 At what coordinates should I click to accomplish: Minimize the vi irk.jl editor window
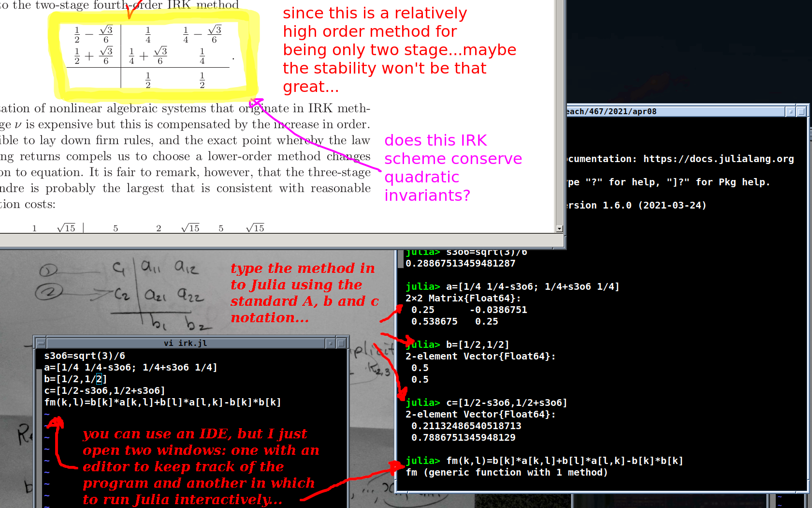point(331,343)
